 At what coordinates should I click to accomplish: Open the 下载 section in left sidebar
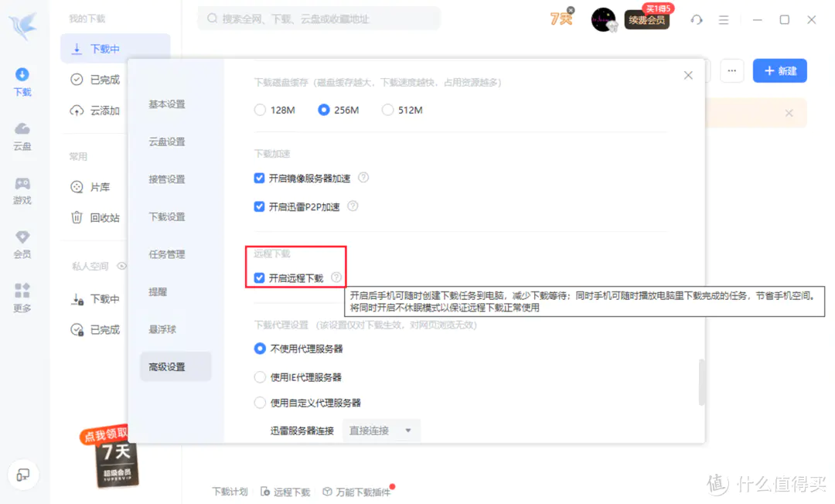(x=22, y=83)
